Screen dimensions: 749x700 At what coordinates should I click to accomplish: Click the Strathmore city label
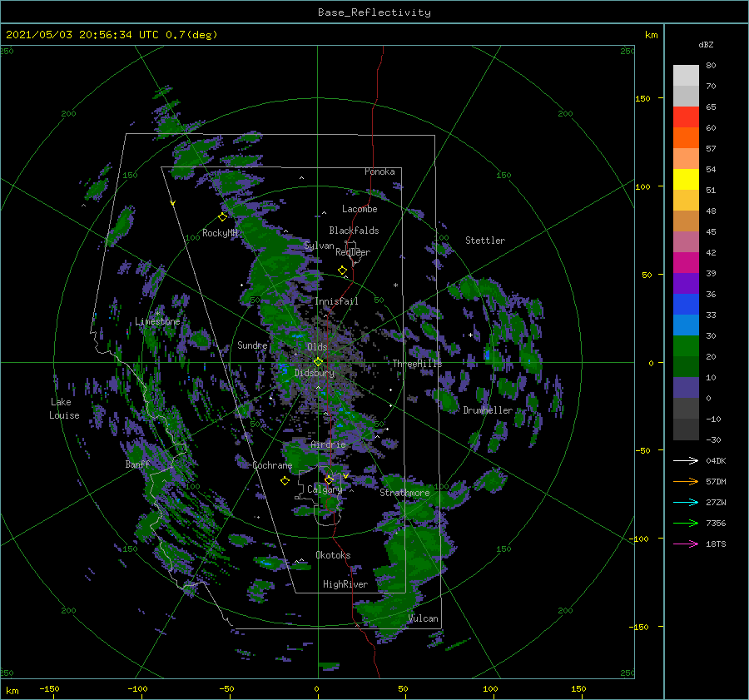(x=404, y=493)
